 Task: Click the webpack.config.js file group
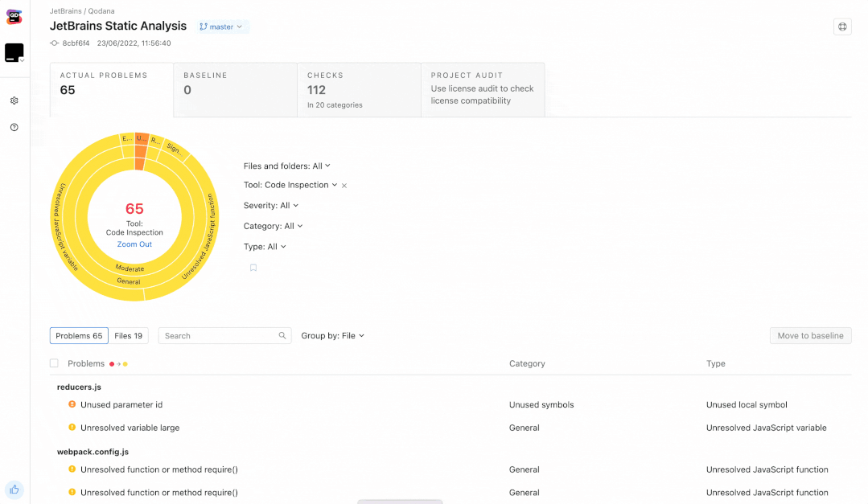(x=93, y=452)
